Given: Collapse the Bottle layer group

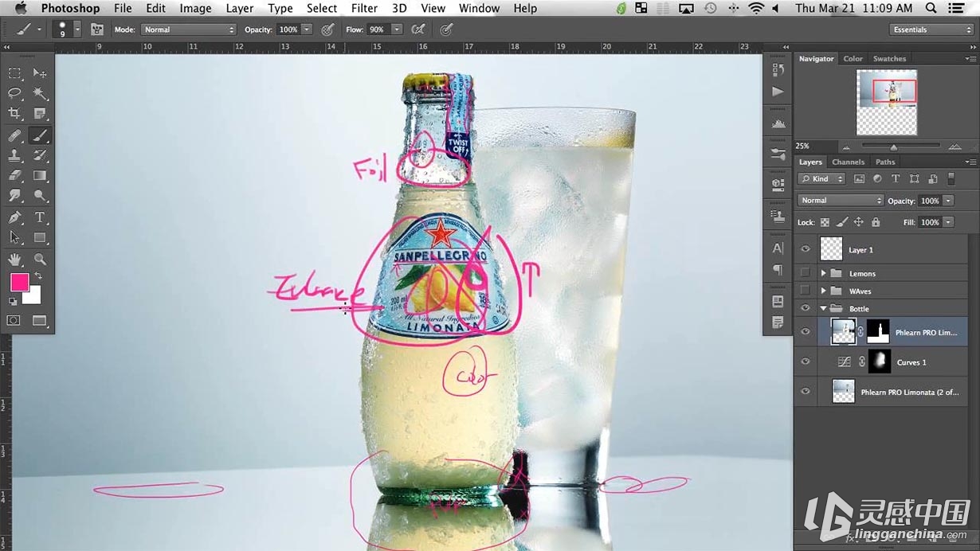Looking at the screenshot, I should pos(823,308).
